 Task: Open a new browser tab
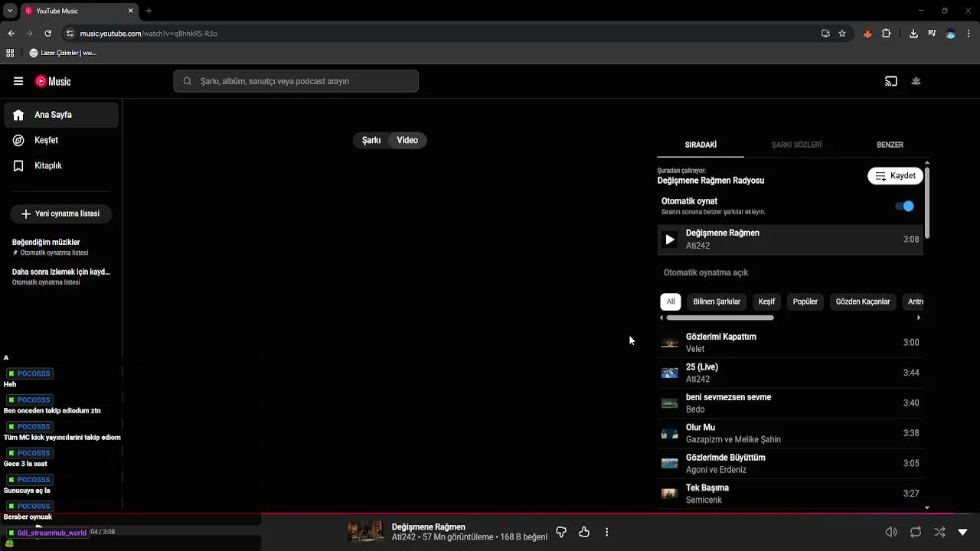[149, 11]
